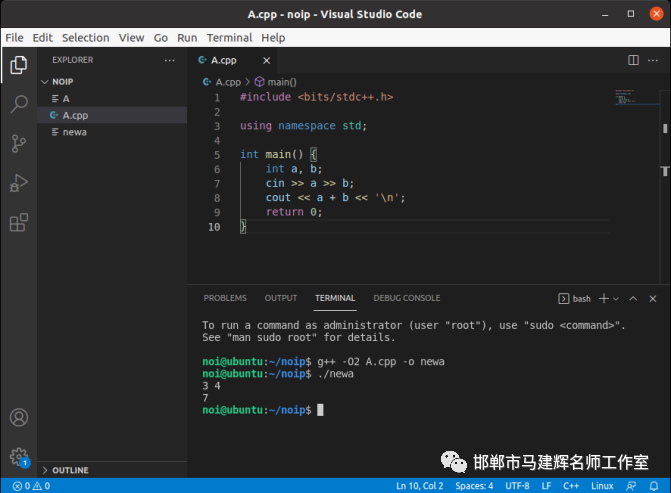Open the View menu

pyautogui.click(x=131, y=38)
